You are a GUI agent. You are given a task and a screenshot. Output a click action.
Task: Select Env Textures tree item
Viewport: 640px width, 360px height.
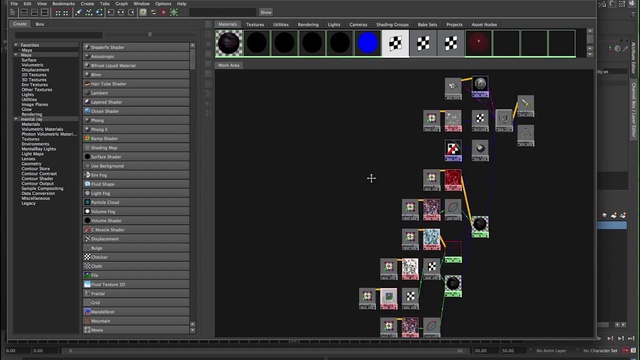click(x=35, y=84)
